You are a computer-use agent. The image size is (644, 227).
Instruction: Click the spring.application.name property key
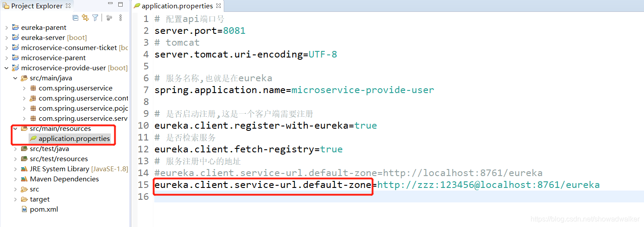pos(220,90)
